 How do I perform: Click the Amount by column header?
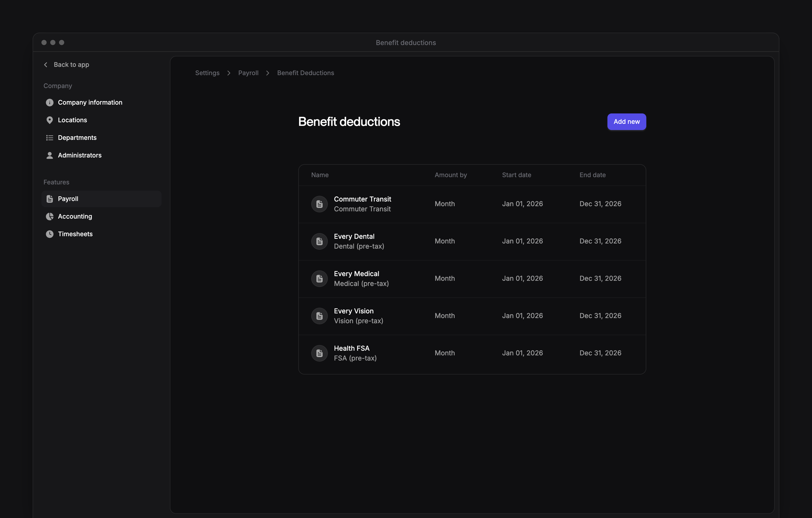coord(451,175)
